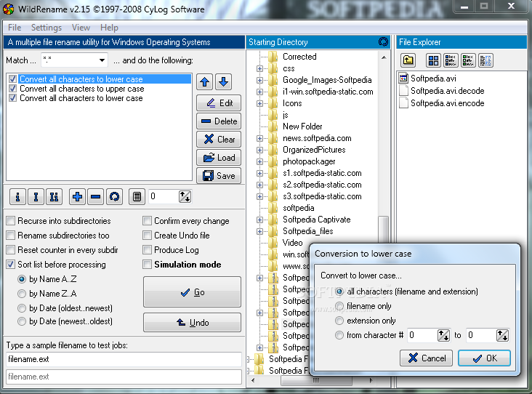Move selected job up with arrow
This screenshot has width=532, height=394.
pyautogui.click(x=205, y=82)
